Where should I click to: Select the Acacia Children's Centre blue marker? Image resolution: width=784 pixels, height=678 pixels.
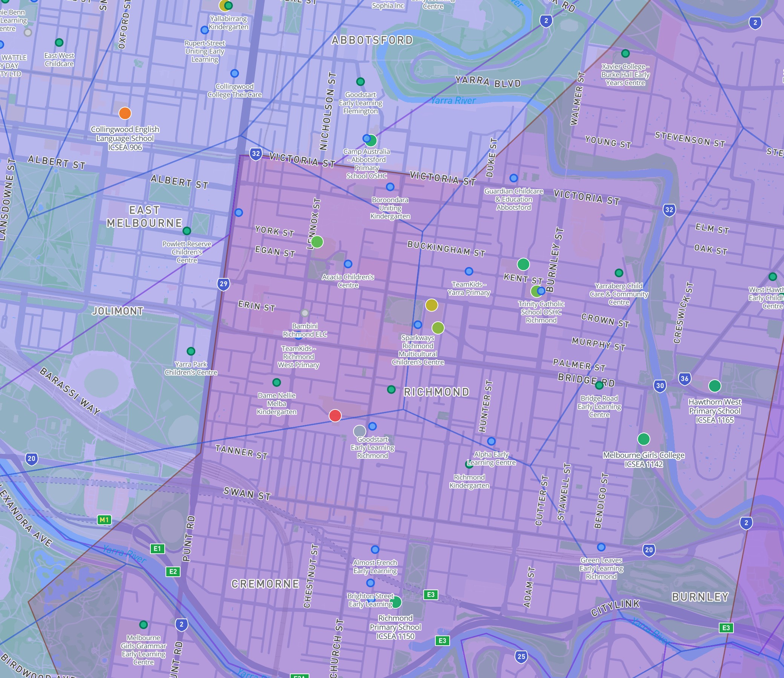(348, 264)
